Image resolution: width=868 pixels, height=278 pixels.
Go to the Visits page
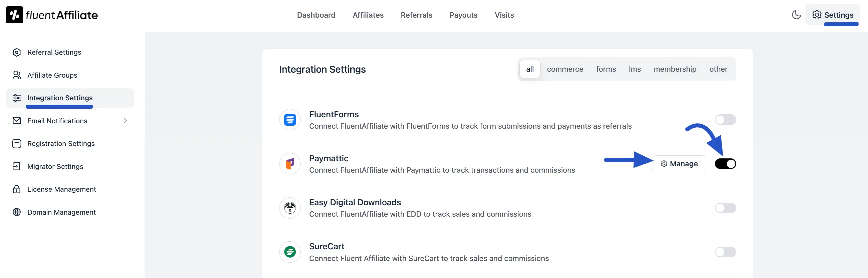click(504, 15)
